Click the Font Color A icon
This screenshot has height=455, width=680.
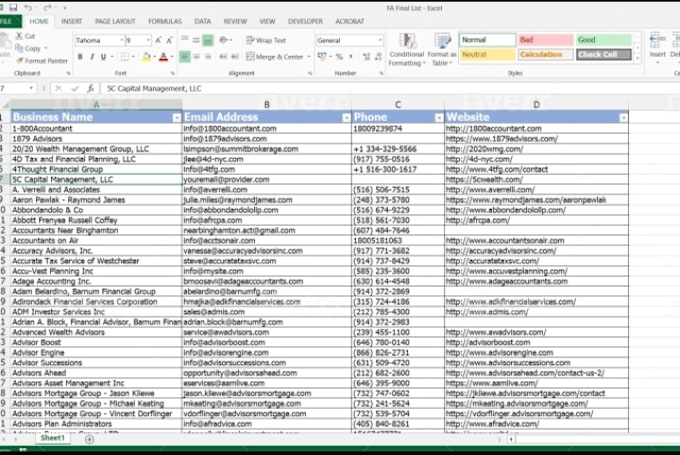point(163,57)
